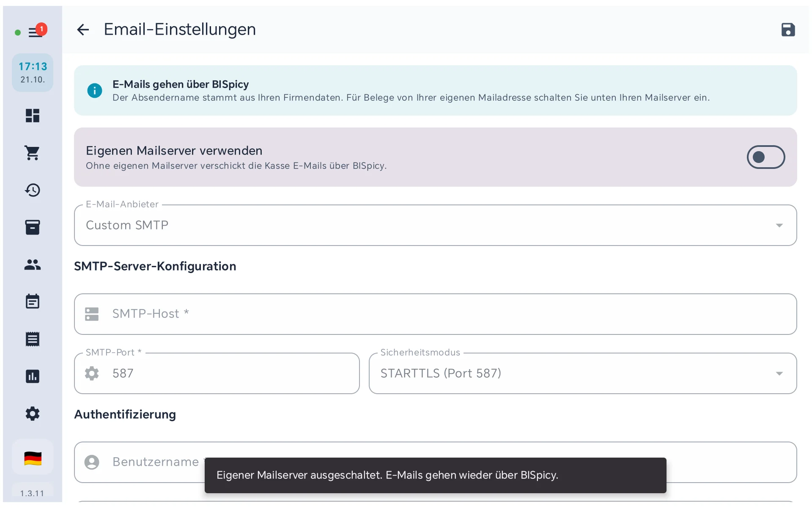Click the version label 1.3.11
Viewport: 812px width, 508px height.
[x=32, y=494]
